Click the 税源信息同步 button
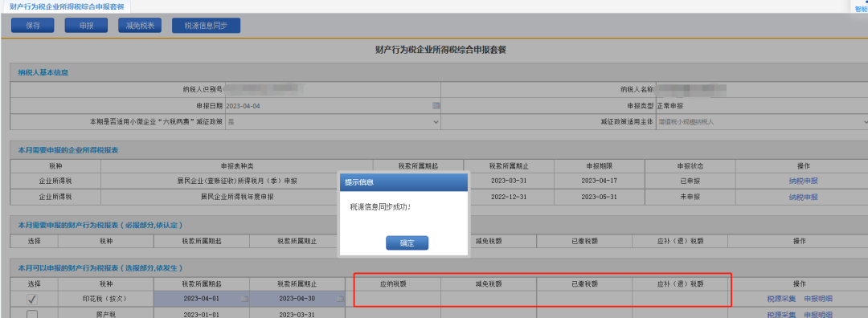This screenshot has width=868, height=318. 206,26
